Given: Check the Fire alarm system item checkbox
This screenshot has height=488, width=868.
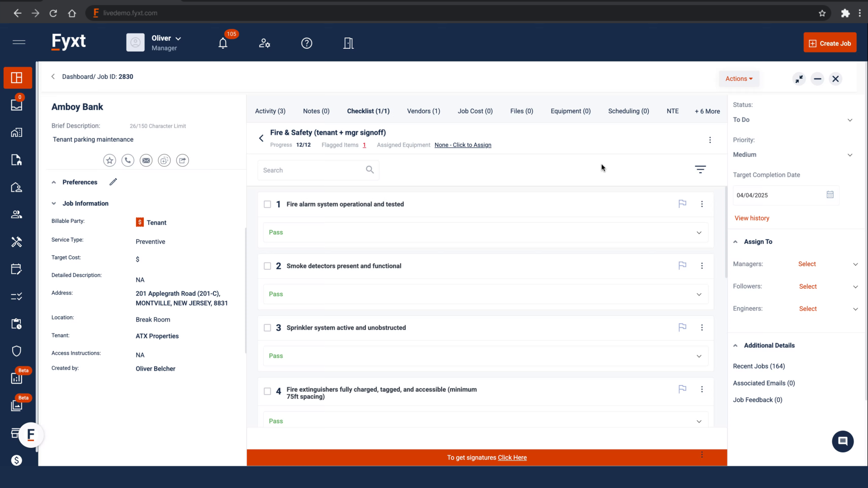Looking at the screenshot, I should (x=267, y=204).
